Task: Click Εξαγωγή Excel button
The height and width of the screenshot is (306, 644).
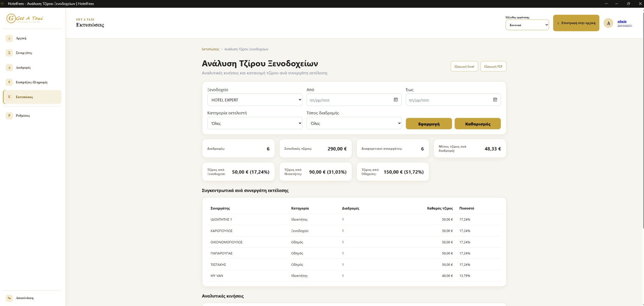Action: pyautogui.click(x=464, y=66)
